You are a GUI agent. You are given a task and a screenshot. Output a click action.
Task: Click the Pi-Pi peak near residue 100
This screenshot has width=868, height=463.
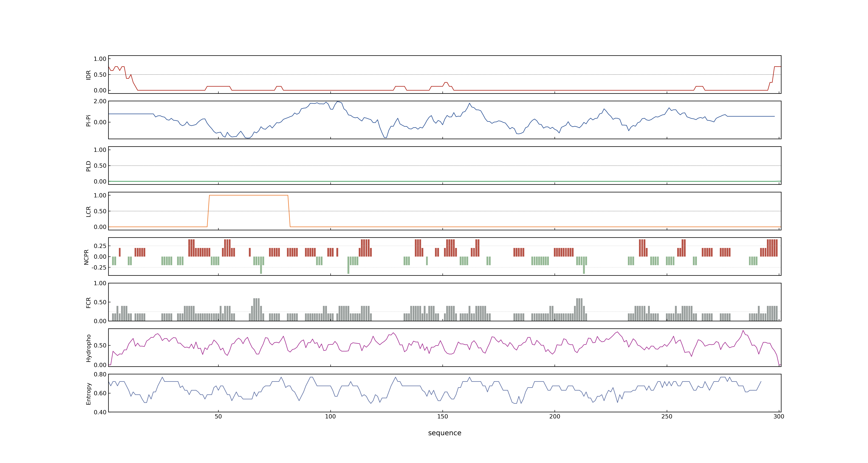click(x=338, y=102)
